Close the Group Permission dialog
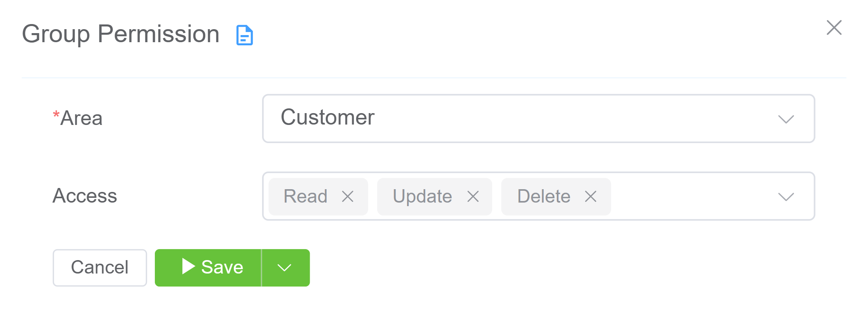This screenshot has height=322, width=868. tap(834, 28)
